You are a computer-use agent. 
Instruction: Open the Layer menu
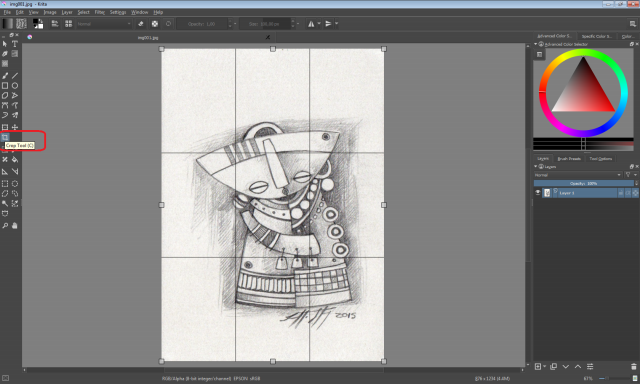(67, 12)
